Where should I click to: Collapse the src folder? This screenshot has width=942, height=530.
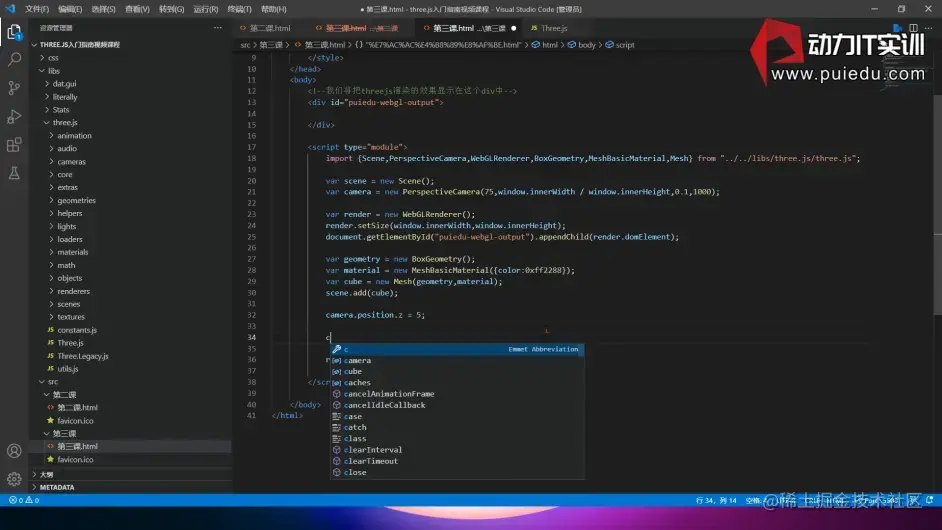[53, 382]
